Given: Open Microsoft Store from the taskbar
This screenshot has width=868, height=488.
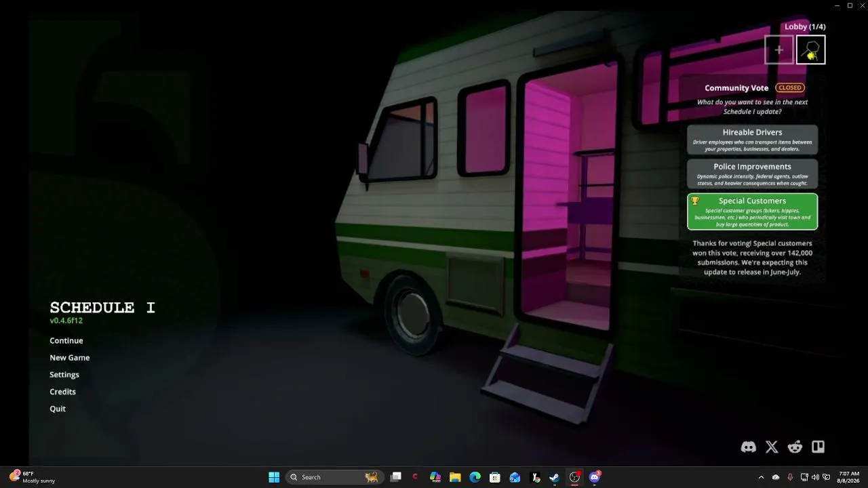Looking at the screenshot, I should click(495, 477).
